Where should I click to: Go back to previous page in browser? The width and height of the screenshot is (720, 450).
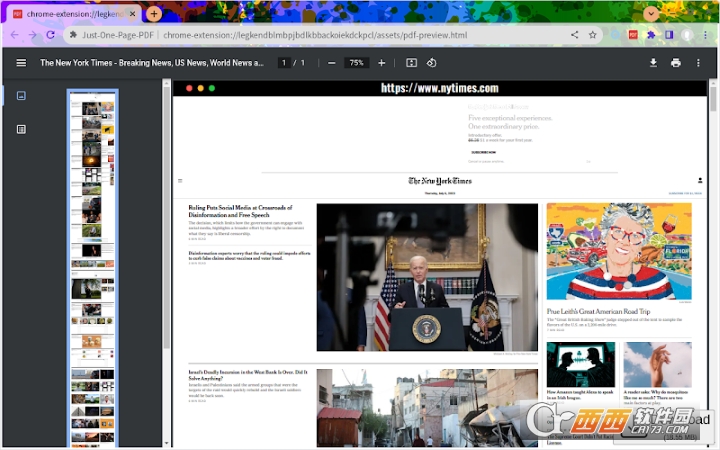click(14, 35)
